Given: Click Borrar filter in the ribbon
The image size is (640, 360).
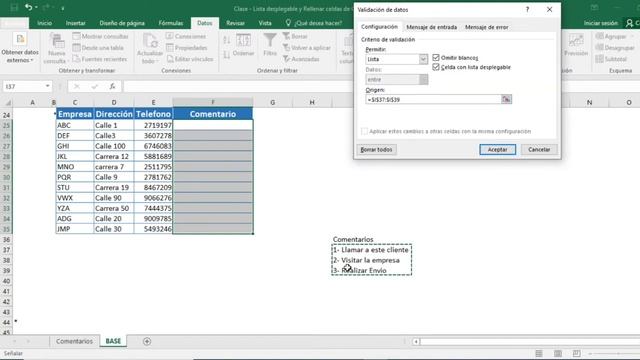Looking at the screenshot, I should [295, 36].
